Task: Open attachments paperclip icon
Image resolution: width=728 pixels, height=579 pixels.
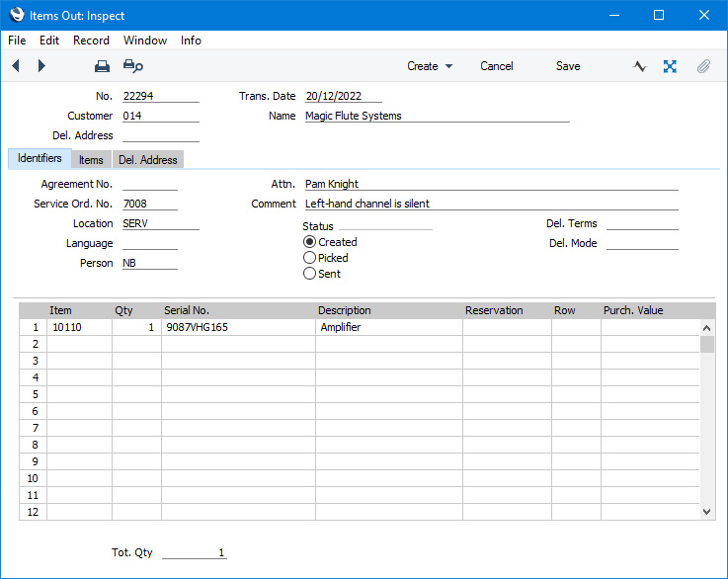Action: (703, 66)
